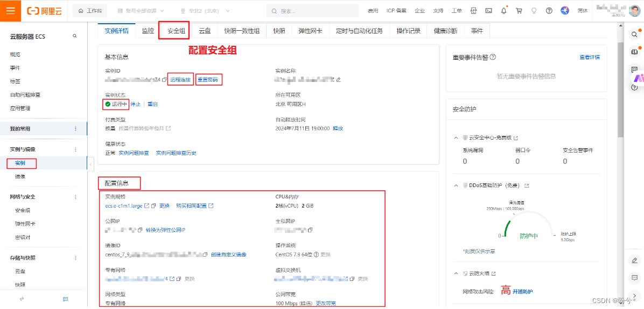Switch to the 健康诊断 tab
The height and width of the screenshot is (309, 644).
(x=447, y=30)
